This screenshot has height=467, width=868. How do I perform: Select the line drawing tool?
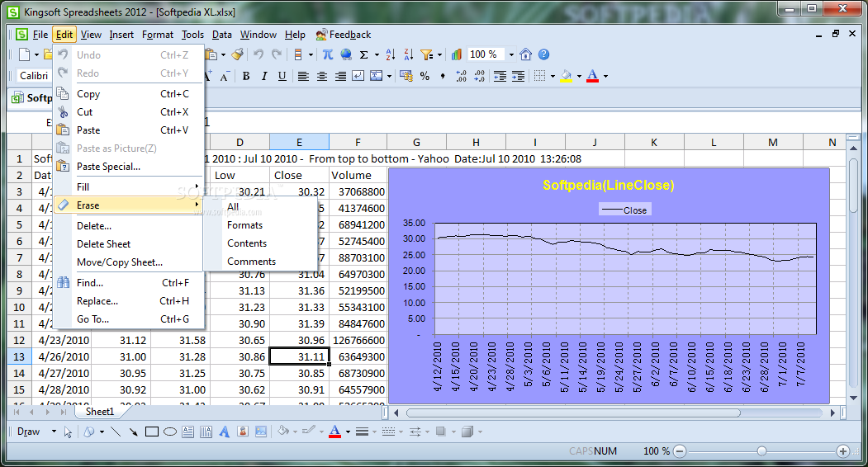pyautogui.click(x=116, y=432)
